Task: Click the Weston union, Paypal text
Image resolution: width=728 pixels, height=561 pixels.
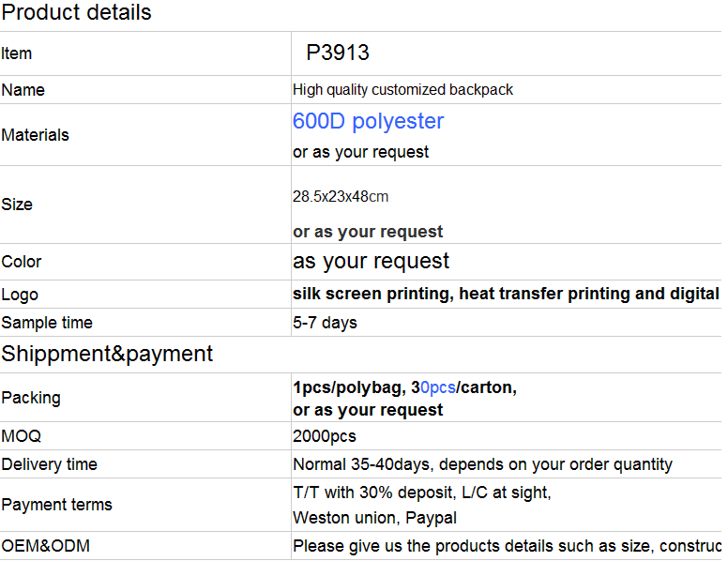Action: 374,518
